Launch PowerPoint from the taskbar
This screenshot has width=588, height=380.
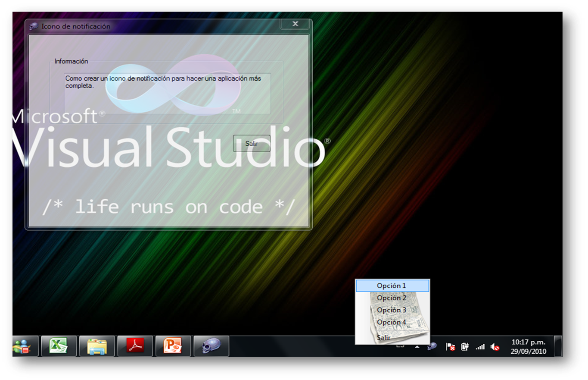coord(173,346)
